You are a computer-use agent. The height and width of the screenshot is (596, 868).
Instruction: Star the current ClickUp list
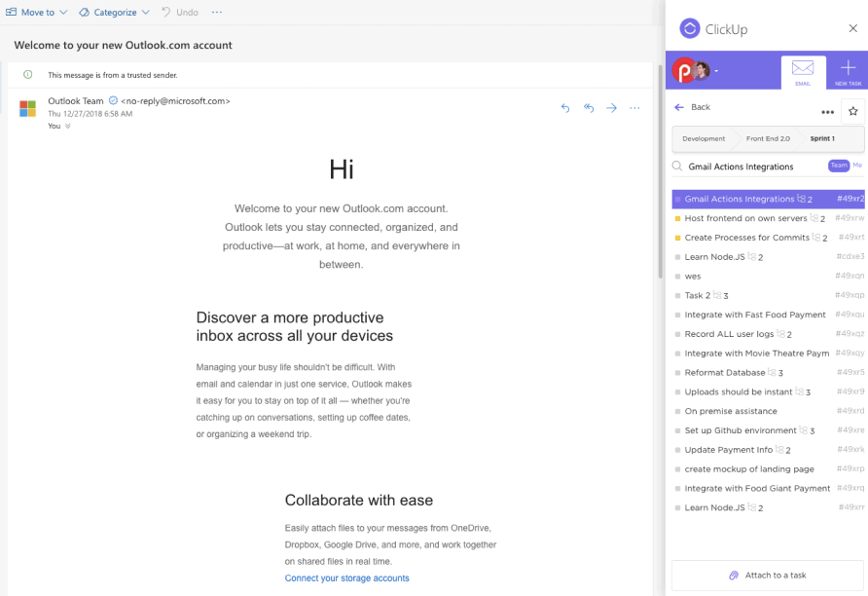[x=852, y=111]
